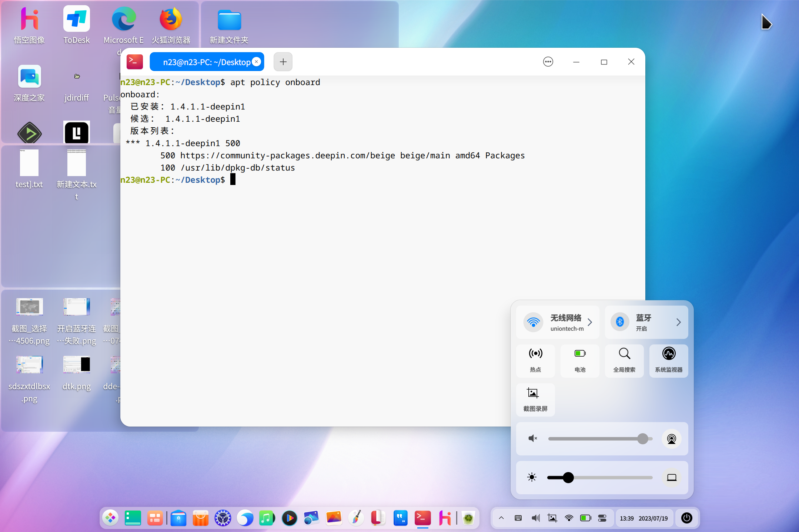Launch Control Center settings gear from dock
This screenshot has width=799, height=532.
pyautogui.click(x=223, y=518)
